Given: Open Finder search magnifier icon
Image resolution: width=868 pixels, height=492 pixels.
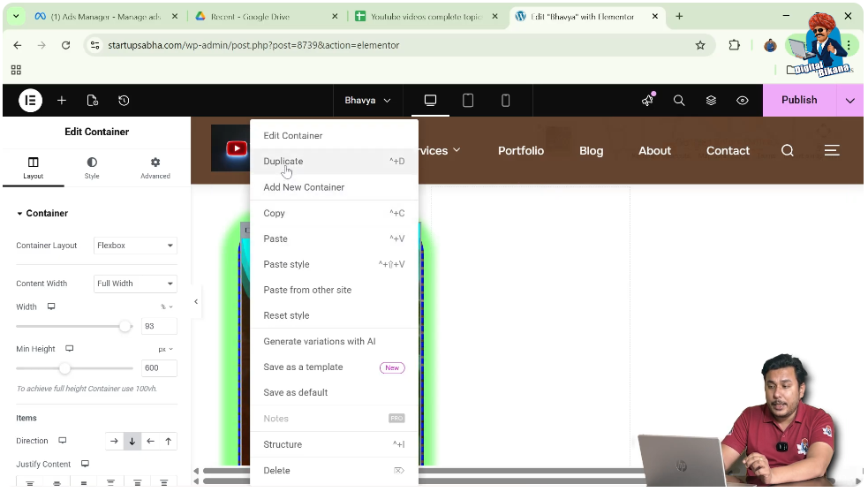Looking at the screenshot, I should (x=679, y=101).
